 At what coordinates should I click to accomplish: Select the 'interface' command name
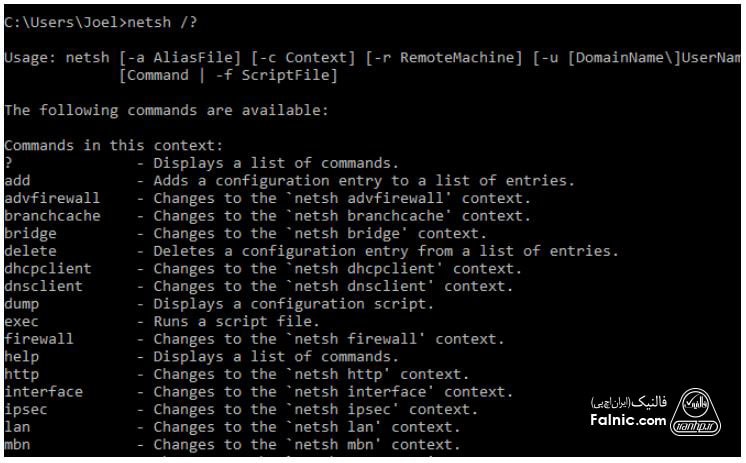click(x=43, y=392)
